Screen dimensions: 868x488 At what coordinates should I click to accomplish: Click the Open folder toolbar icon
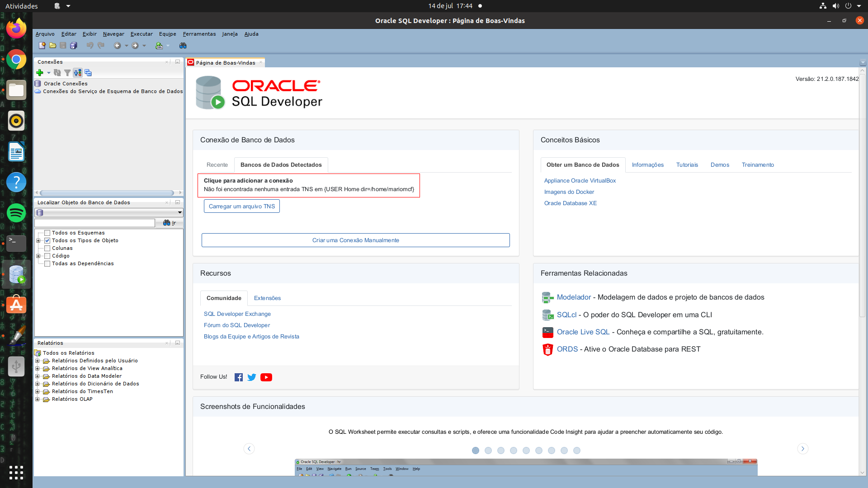(x=52, y=46)
